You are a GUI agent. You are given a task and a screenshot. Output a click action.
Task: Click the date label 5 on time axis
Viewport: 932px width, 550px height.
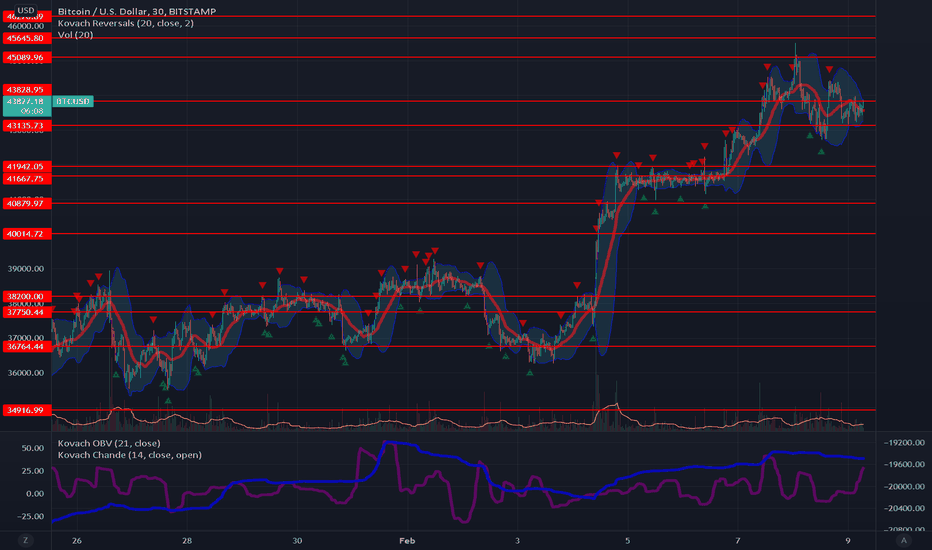[627, 540]
